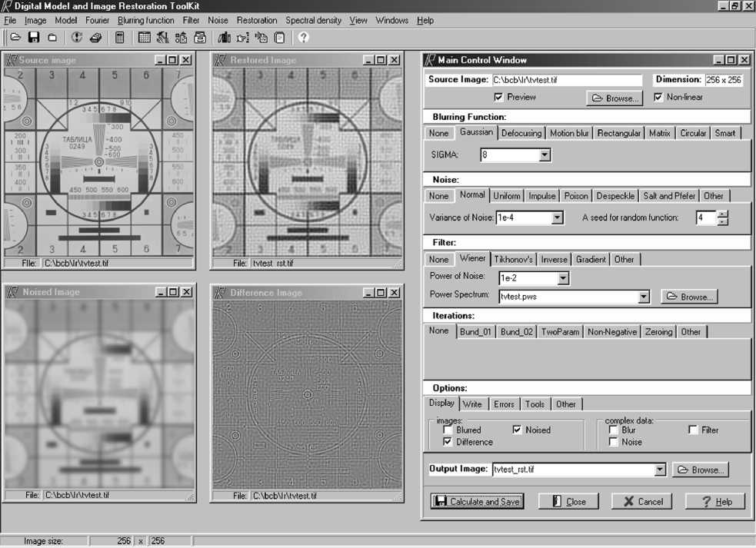756x548 pixels.
Task: Enable the Noise complex data checkbox
Action: coord(613,441)
